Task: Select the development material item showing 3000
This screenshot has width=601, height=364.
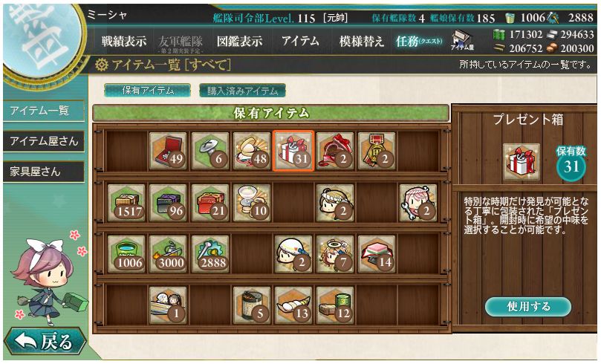Action: [168, 254]
